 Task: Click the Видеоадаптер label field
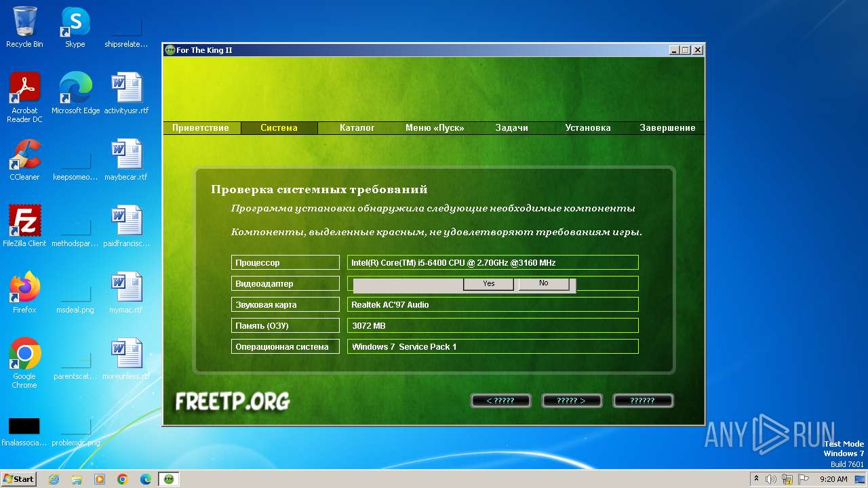[285, 283]
